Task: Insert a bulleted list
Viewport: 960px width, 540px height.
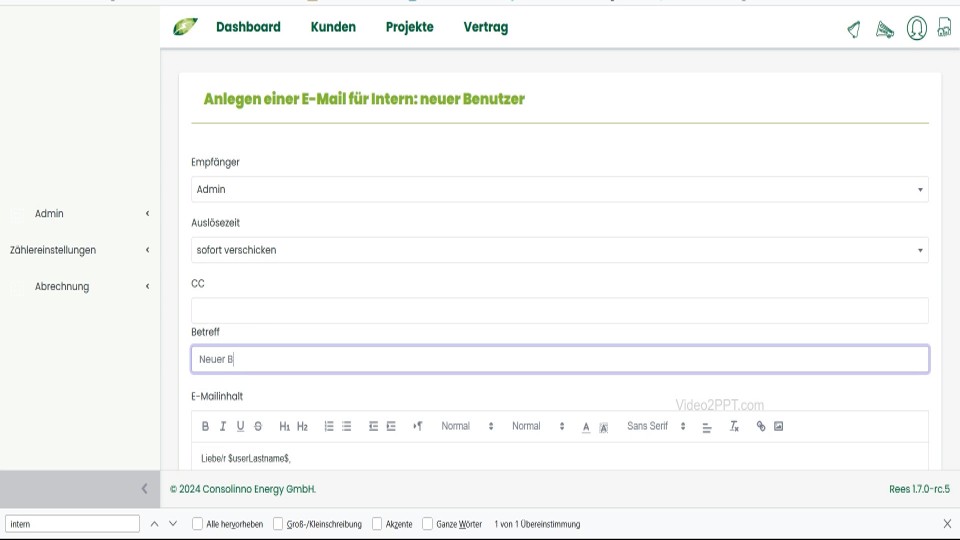Action: (x=347, y=426)
